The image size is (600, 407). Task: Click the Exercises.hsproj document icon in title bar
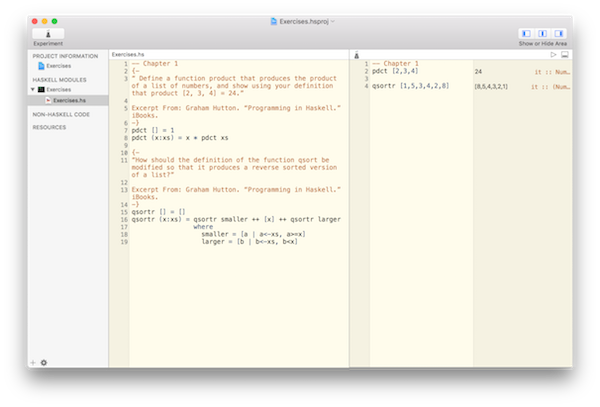pos(274,21)
